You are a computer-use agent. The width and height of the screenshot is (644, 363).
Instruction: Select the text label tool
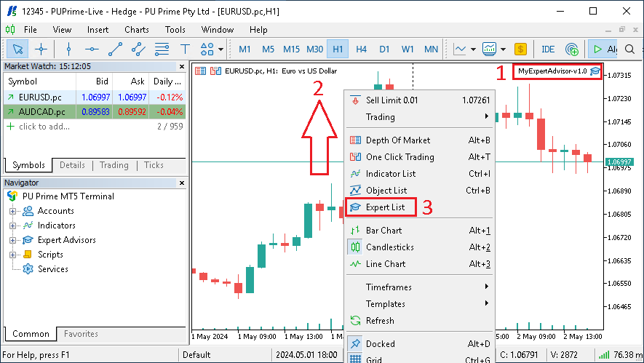point(186,49)
